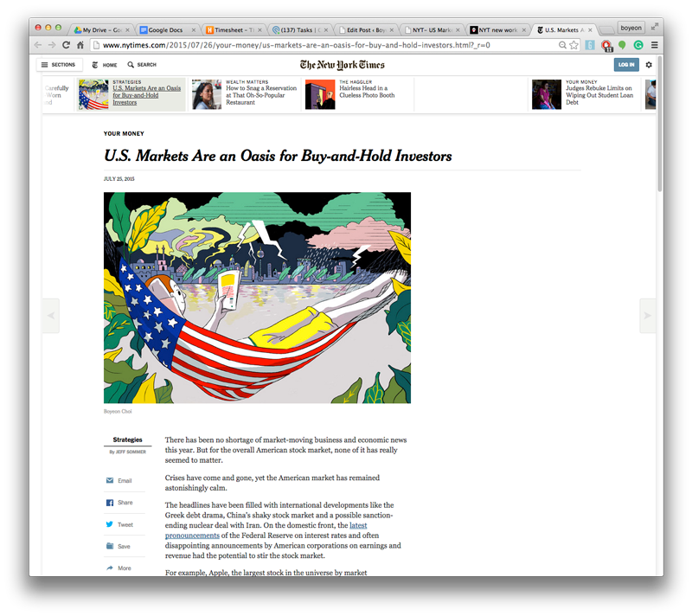Expand the More sharing options
The width and height of the screenshot is (692, 616).
(119, 568)
